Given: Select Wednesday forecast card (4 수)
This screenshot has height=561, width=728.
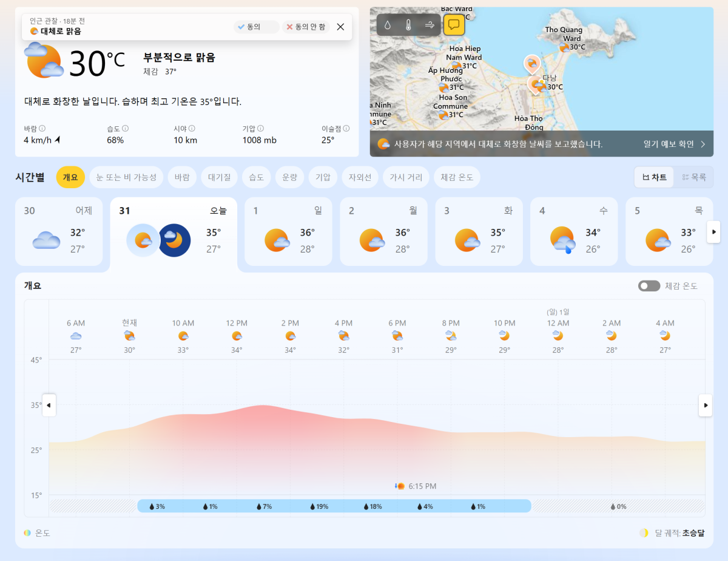Looking at the screenshot, I should coord(574,231).
